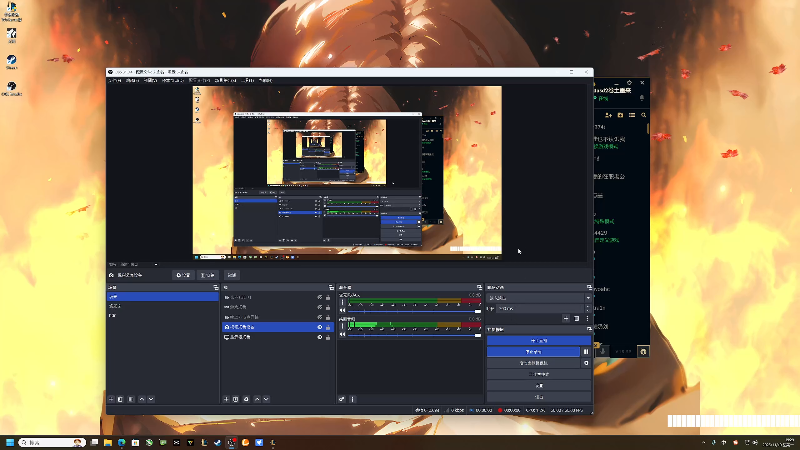Click the Studio Mode button in Controls
Image resolution: width=800 pixels, height=450 pixels.
[x=539, y=374]
